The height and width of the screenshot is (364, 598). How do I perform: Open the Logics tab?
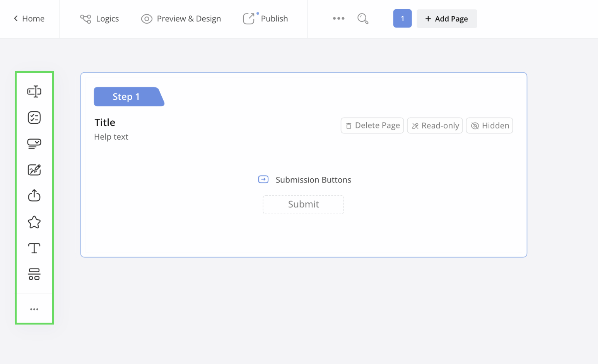pyautogui.click(x=99, y=19)
